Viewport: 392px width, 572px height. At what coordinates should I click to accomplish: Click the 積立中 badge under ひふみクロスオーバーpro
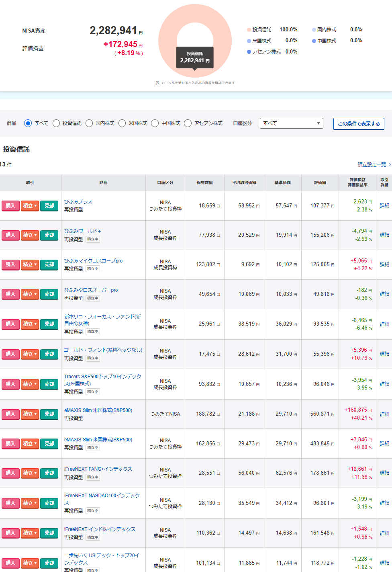coord(93,298)
